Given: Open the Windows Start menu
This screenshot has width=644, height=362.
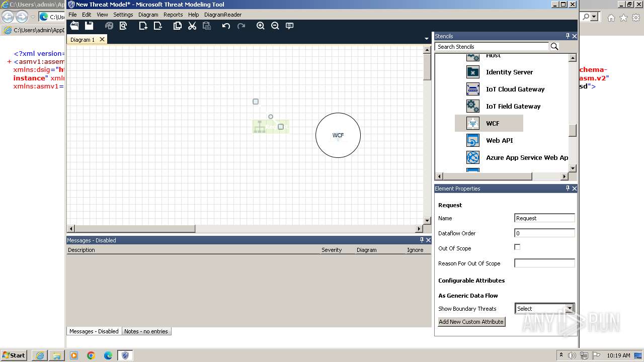Looking at the screenshot, I should click(x=14, y=355).
